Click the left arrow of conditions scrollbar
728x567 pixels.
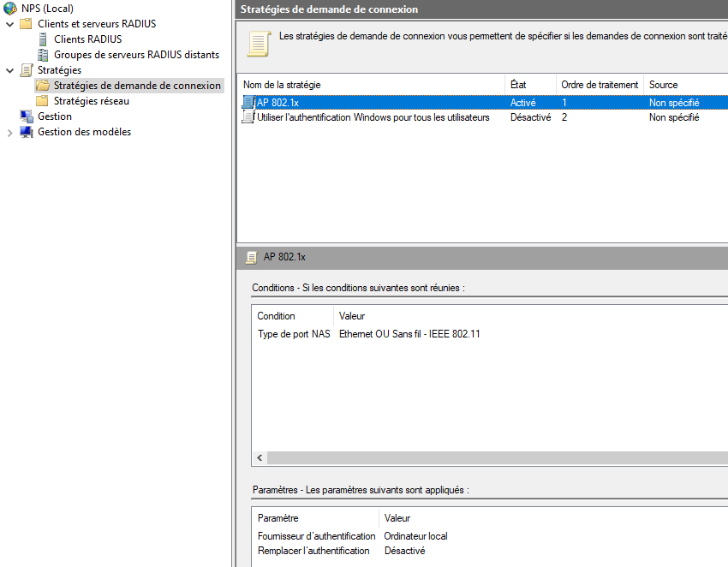pos(260,458)
